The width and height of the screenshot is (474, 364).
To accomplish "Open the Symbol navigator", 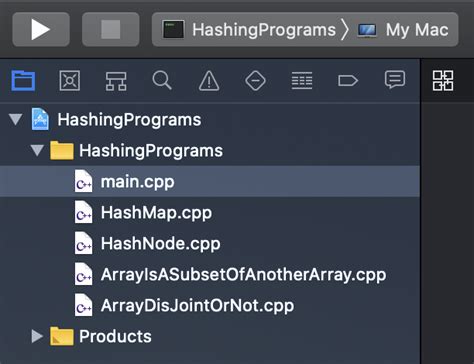I will pyautogui.click(x=116, y=81).
